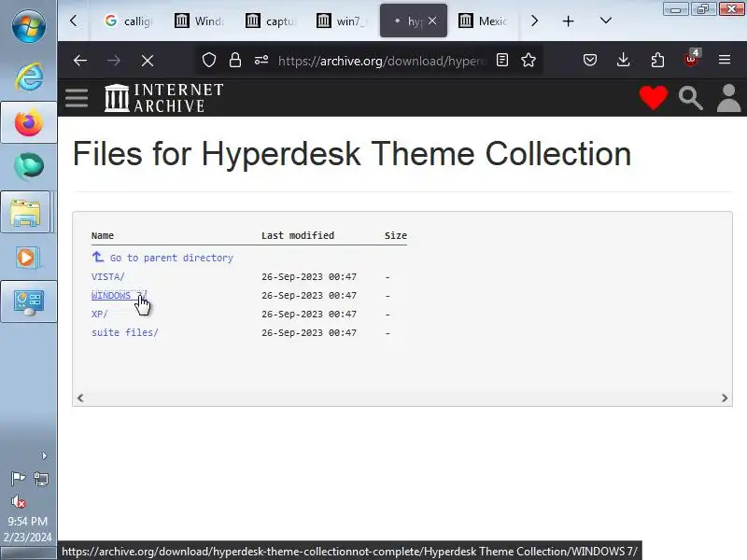Open the XP/ folder link
Screen dimensions: 747x560
100,315
